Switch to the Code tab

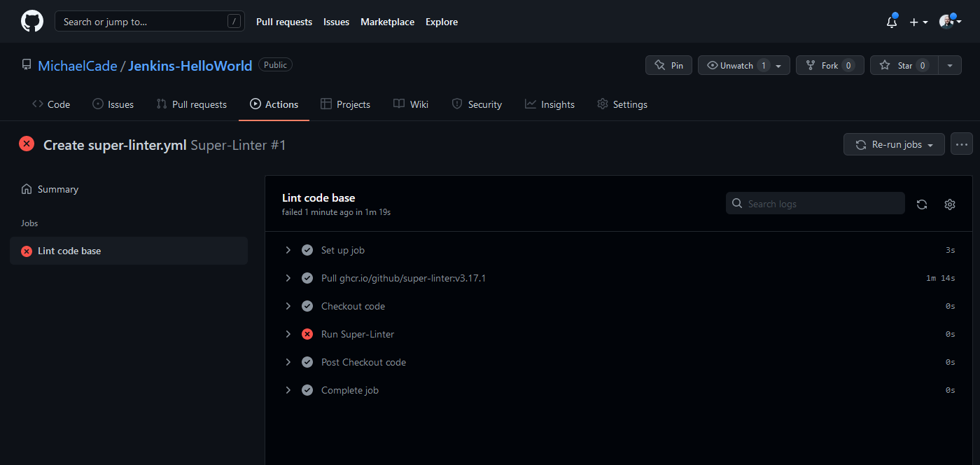pos(51,104)
